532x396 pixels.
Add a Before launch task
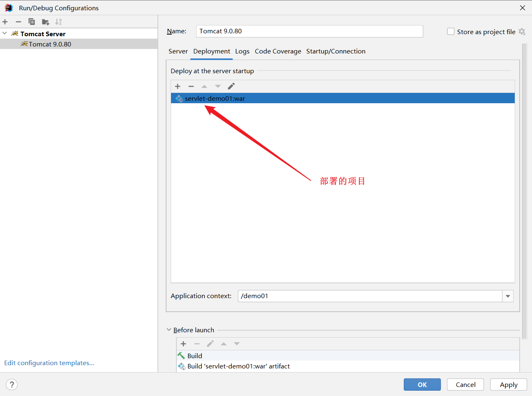point(183,344)
